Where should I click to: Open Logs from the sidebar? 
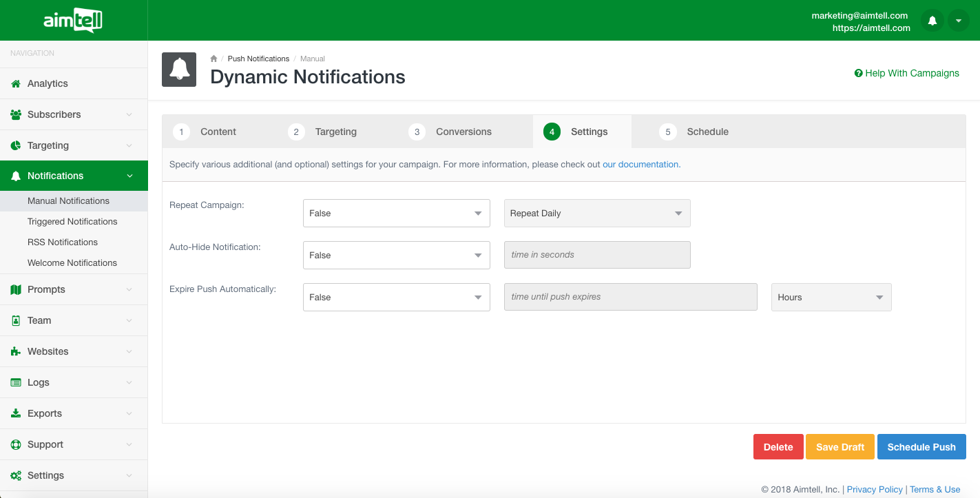(x=39, y=382)
